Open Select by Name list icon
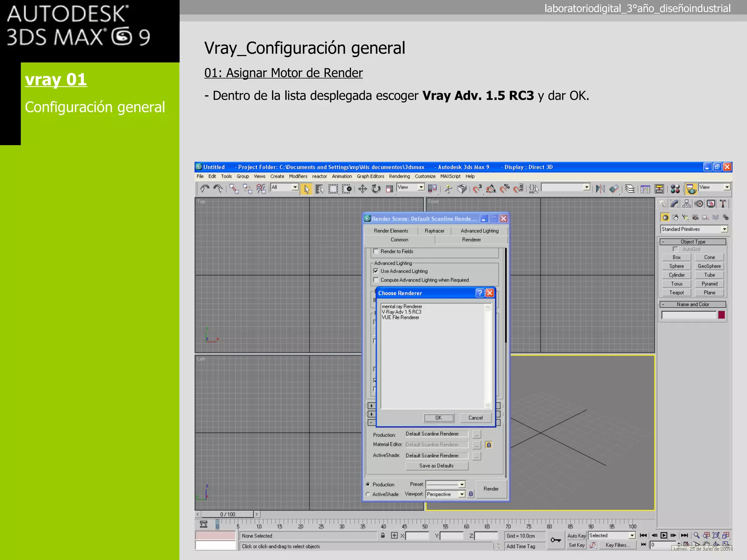The width and height of the screenshot is (747, 560). [320, 189]
